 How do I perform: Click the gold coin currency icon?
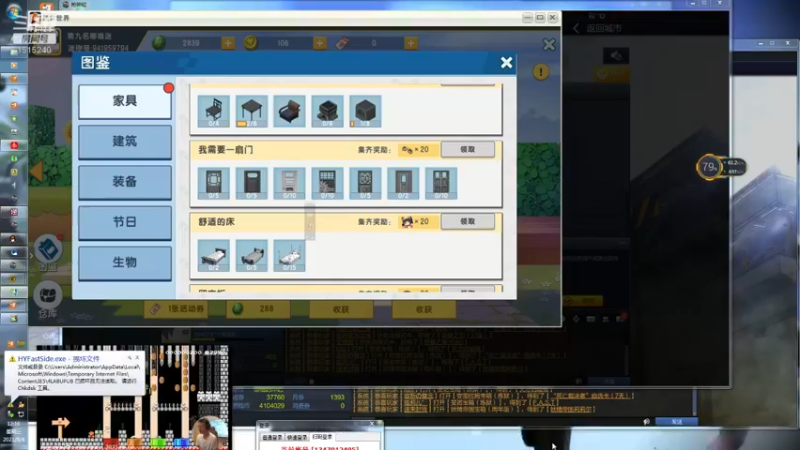250,43
